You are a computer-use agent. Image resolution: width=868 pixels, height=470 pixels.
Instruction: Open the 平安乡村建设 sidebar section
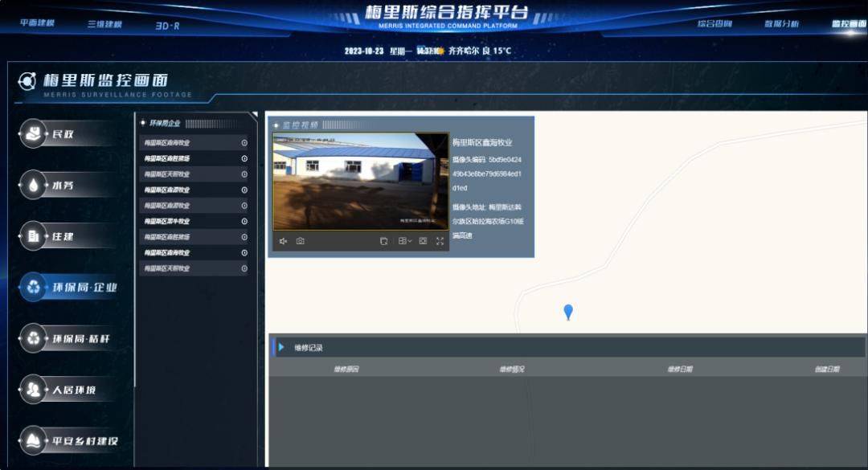34,440
